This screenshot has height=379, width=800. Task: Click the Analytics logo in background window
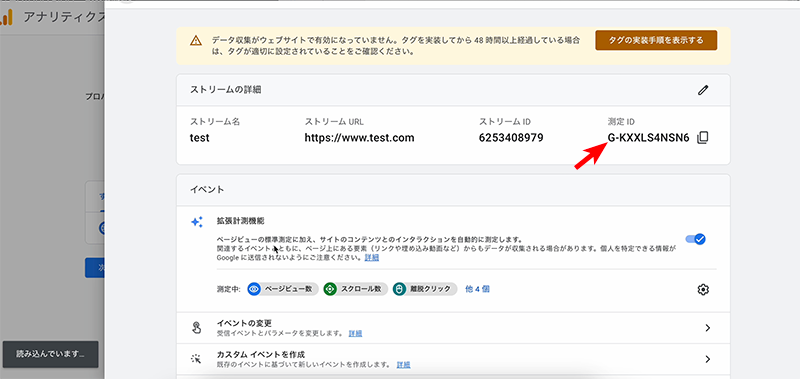coord(6,18)
